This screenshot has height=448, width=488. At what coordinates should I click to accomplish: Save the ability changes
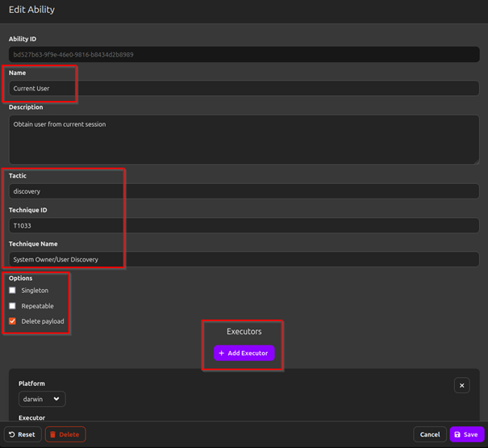pos(466,434)
